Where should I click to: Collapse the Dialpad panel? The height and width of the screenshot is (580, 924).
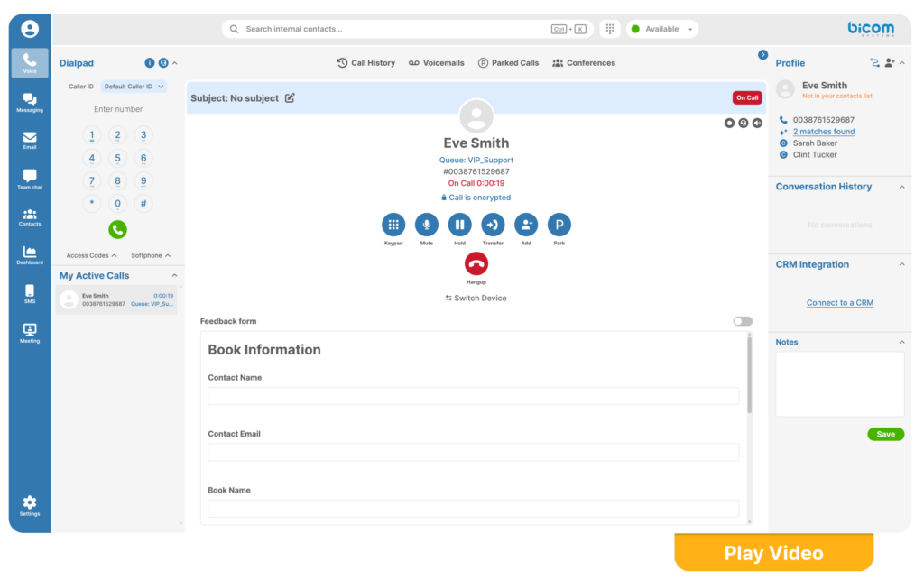pyautogui.click(x=175, y=63)
